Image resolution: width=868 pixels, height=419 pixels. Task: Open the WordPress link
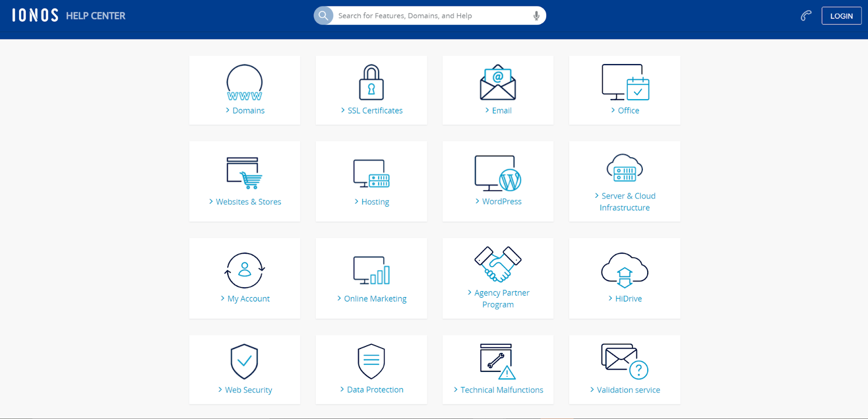(498, 201)
